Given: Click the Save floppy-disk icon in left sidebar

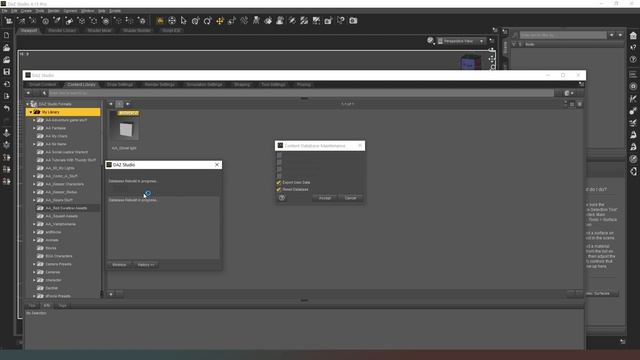Looking at the screenshot, I should [x=7, y=72].
